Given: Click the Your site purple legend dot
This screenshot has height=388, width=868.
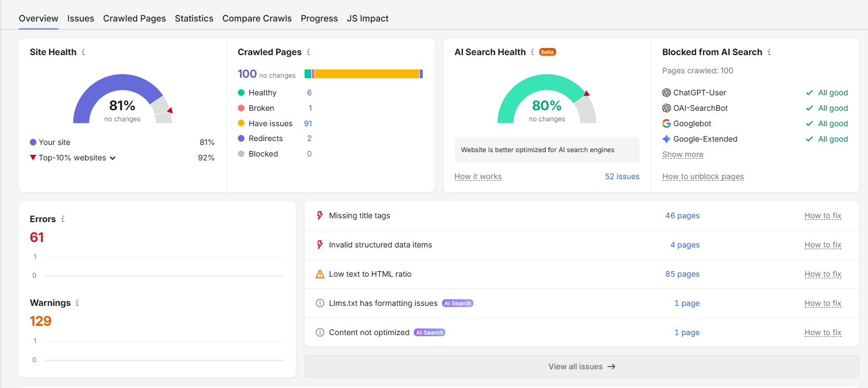Looking at the screenshot, I should (x=33, y=142).
